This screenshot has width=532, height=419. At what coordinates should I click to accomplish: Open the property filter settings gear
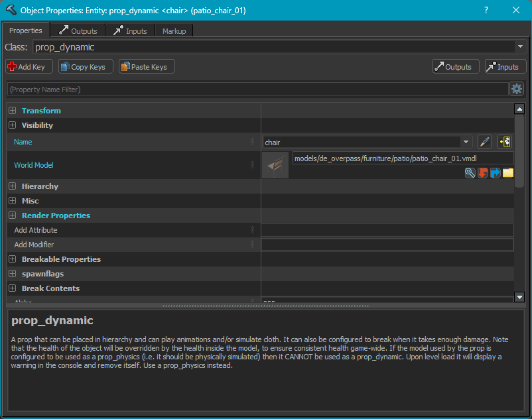(516, 89)
